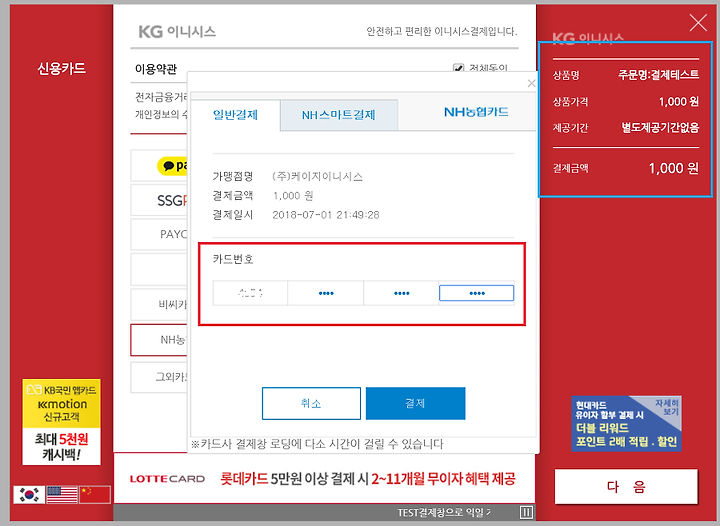
Task: Switch to 일반결제 tab
Action: [235, 115]
